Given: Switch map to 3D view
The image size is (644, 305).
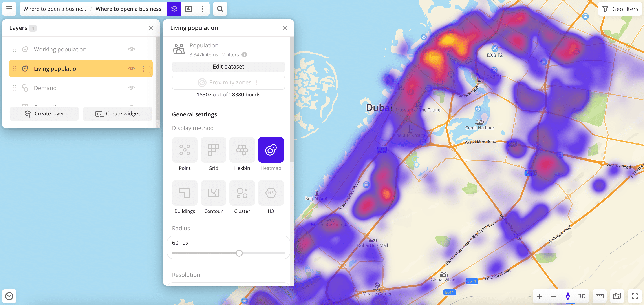Looking at the screenshot, I should (x=582, y=296).
